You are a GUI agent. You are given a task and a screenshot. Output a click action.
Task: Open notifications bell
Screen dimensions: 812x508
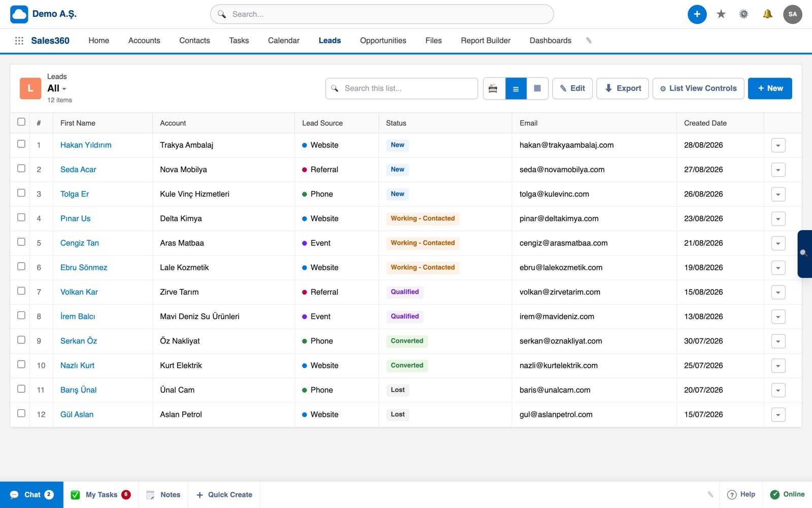767,14
